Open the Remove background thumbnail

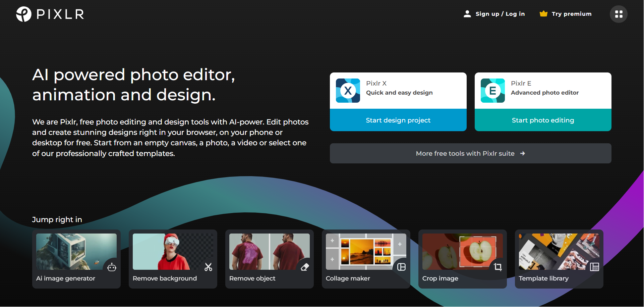pos(168,252)
